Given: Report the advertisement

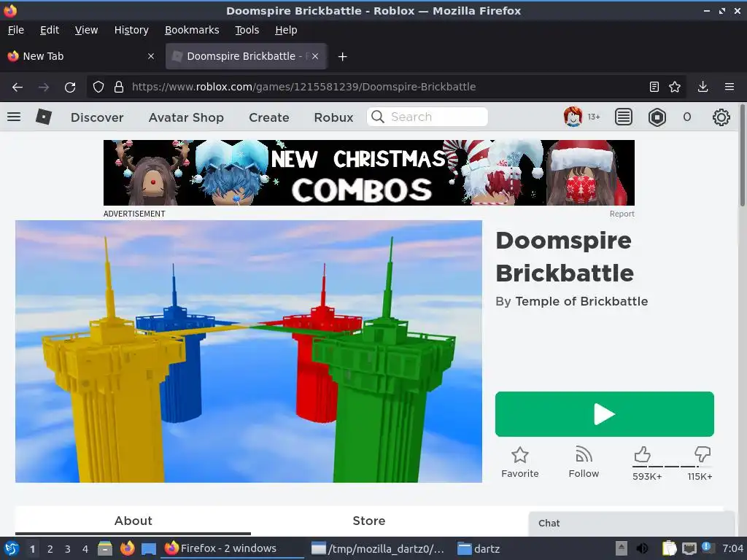Looking at the screenshot, I should (622, 214).
